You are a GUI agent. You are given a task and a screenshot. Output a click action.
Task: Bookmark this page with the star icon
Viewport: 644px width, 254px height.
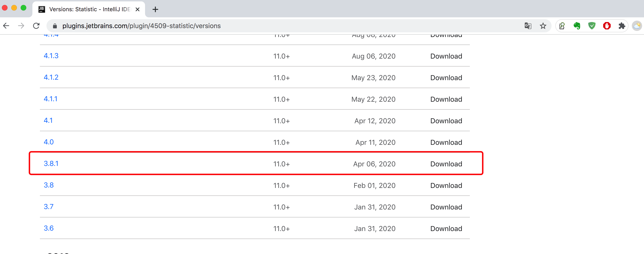(x=543, y=26)
